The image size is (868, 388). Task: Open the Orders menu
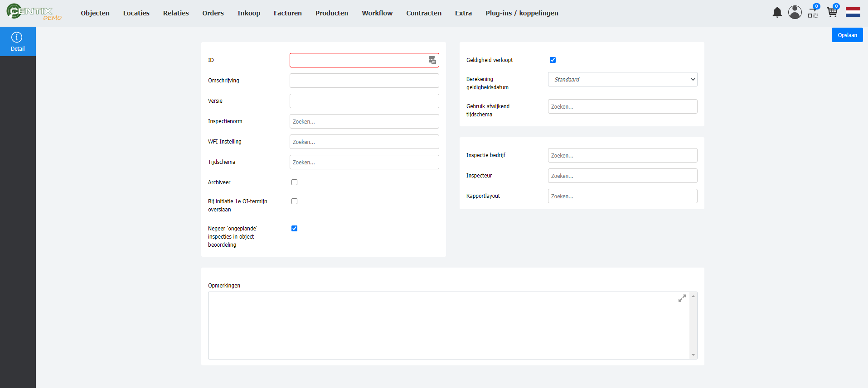point(213,13)
